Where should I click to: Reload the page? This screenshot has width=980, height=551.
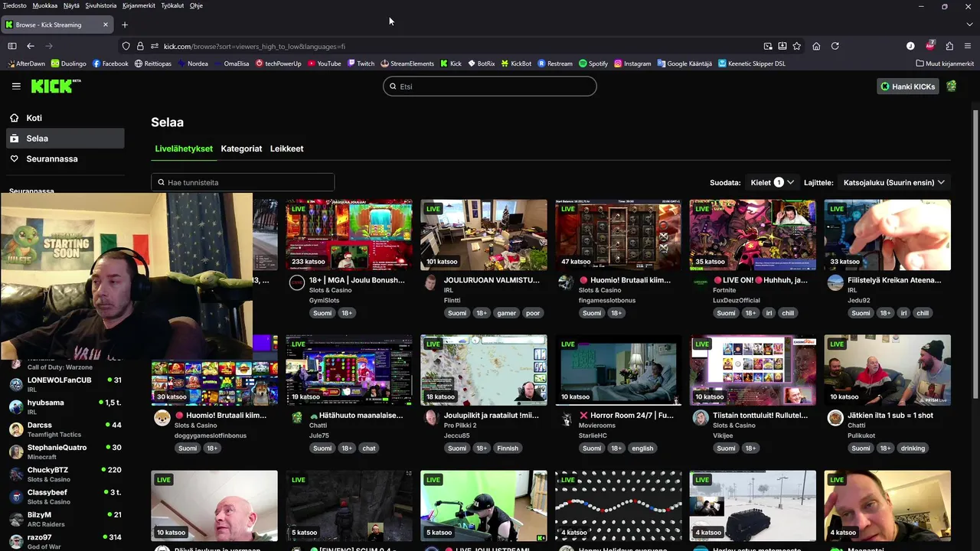click(835, 46)
